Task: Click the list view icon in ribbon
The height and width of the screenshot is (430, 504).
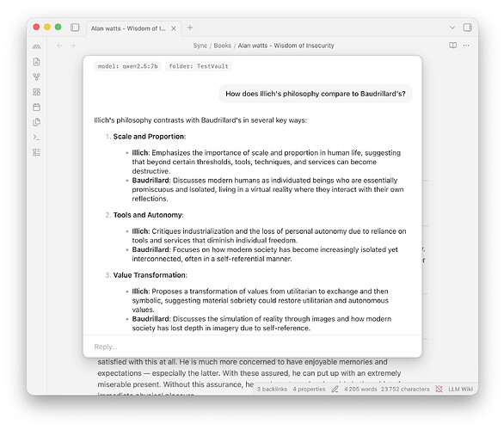Action: pyautogui.click(x=37, y=152)
